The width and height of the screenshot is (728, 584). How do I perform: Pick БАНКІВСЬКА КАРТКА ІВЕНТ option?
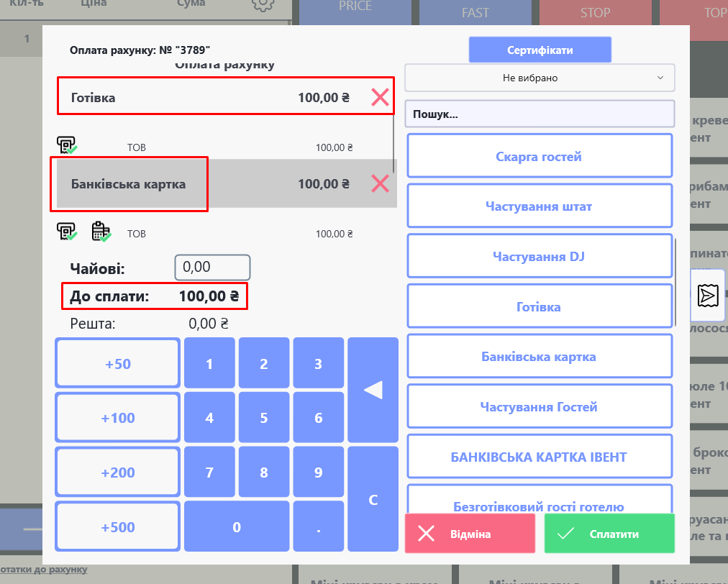(x=540, y=457)
